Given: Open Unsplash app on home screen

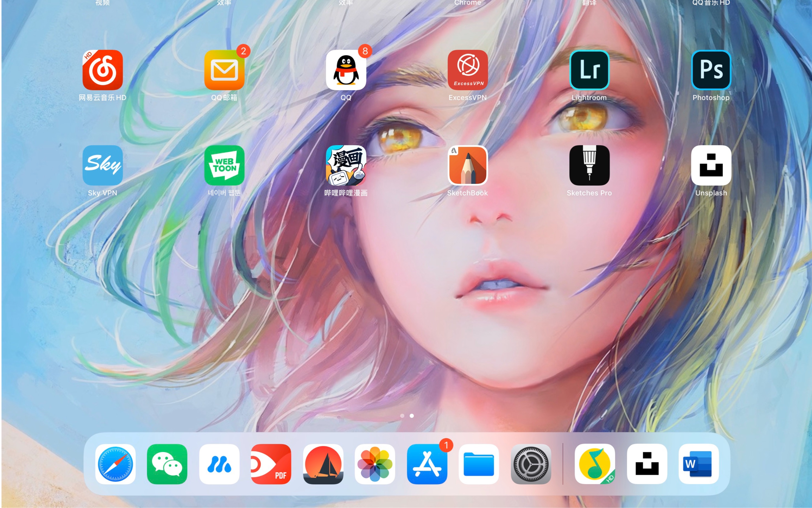Looking at the screenshot, I should click(711, 165).
